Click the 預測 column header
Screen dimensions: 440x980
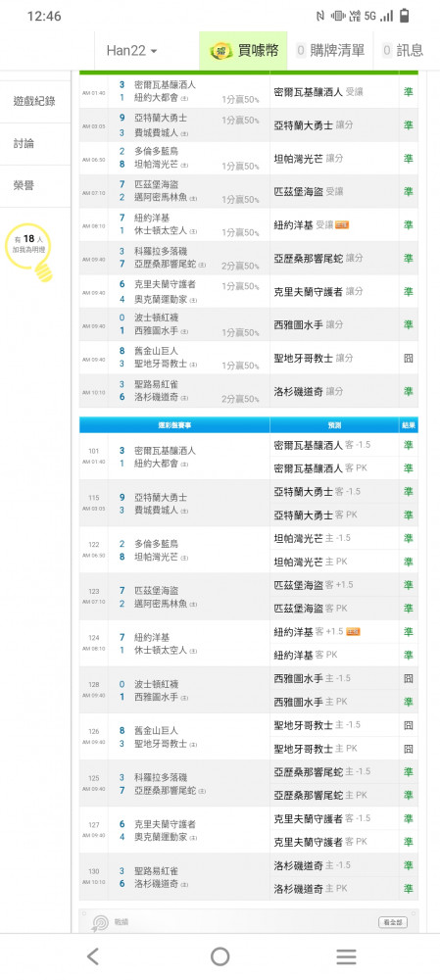tap(334, 425)
